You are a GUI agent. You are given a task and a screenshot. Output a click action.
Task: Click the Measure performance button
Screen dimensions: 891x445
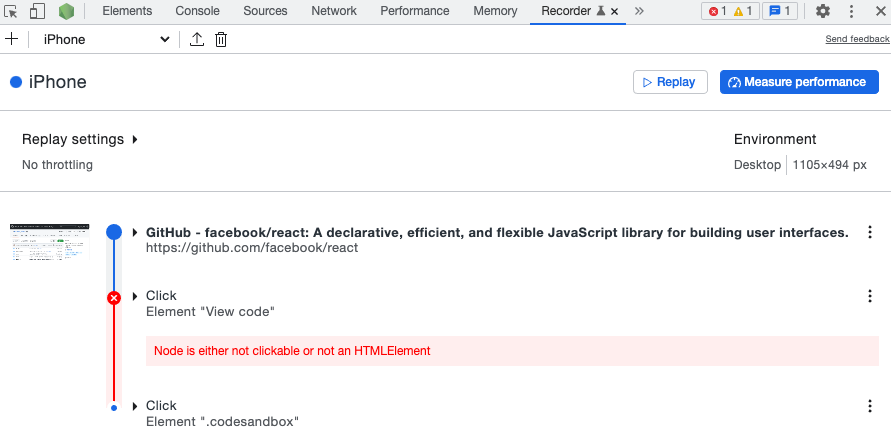coord(799,82)
